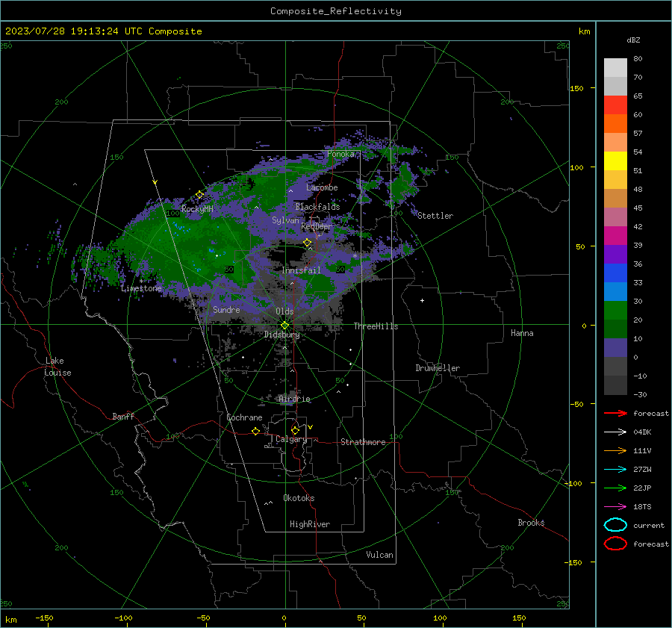Click the 04DK legend label
This screenshot has height=628, width=672.
pos(642,432)
